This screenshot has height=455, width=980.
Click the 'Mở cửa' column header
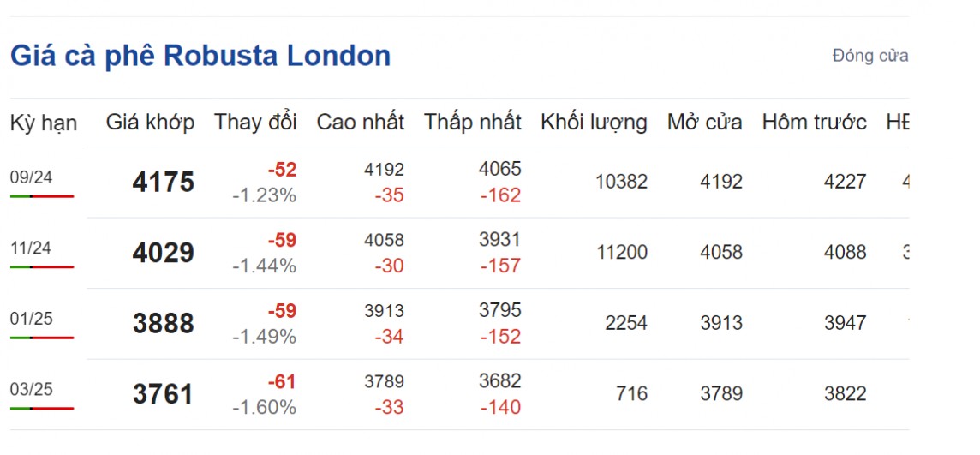[704, 123]
